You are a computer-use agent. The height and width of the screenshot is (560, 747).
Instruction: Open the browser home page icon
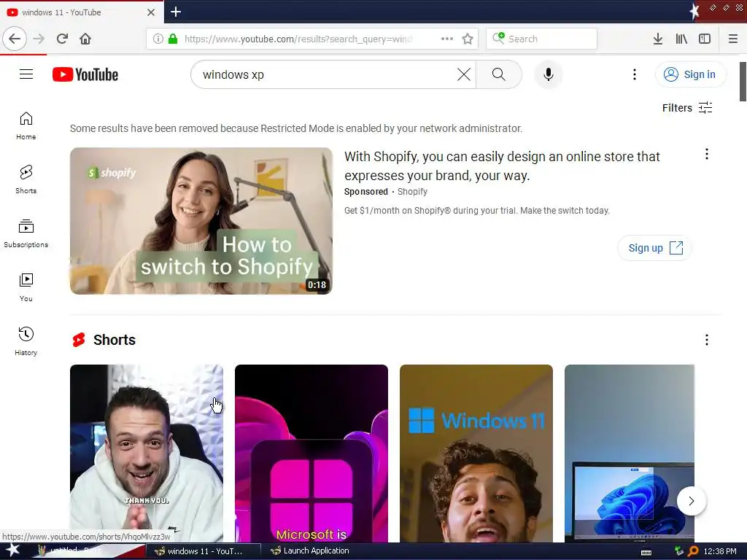click(x=85, y=39)
